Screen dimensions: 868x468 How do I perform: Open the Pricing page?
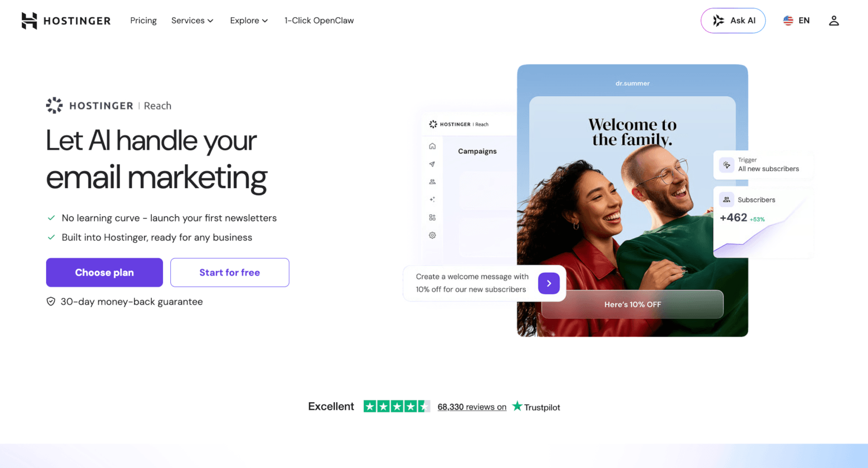pos(144,21)
